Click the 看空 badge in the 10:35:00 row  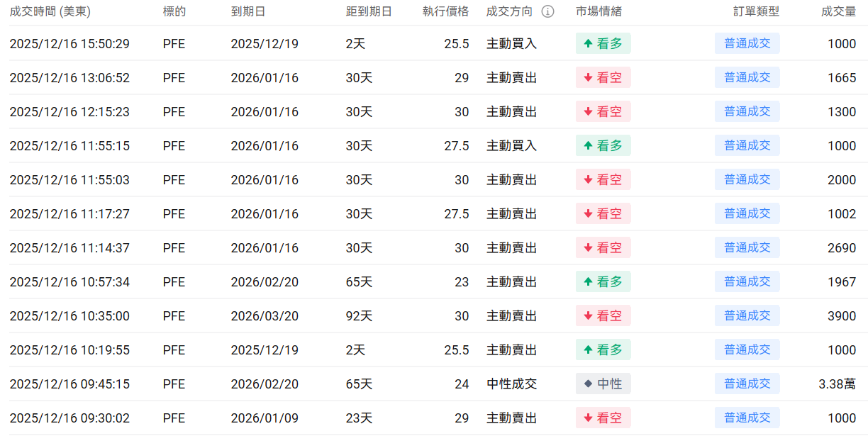click(603, 315)
